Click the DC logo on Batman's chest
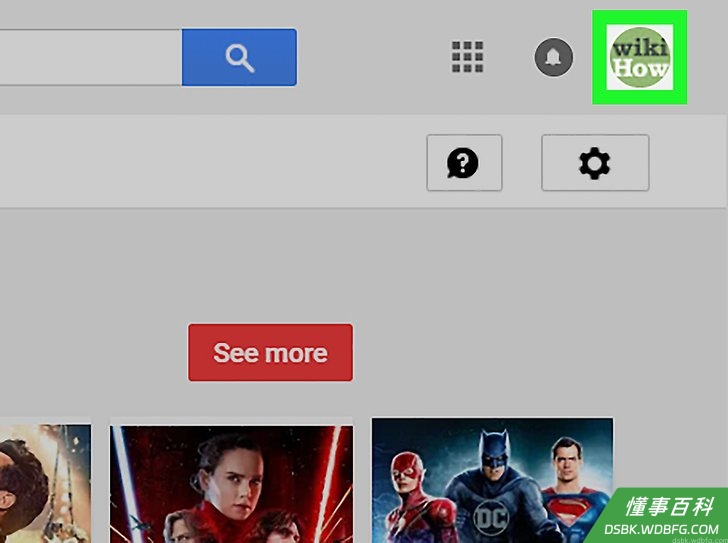This screenshot has width=728, height=543. [x=491, y=518]
